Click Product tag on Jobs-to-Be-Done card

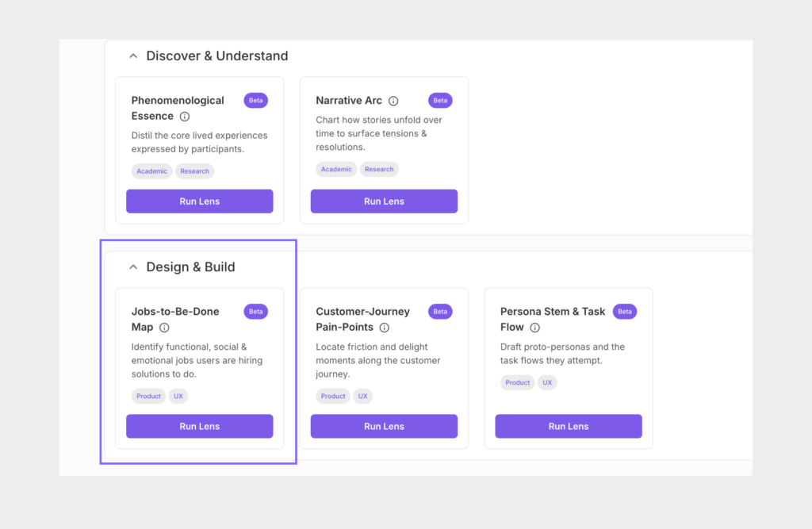tap(148, 397)
